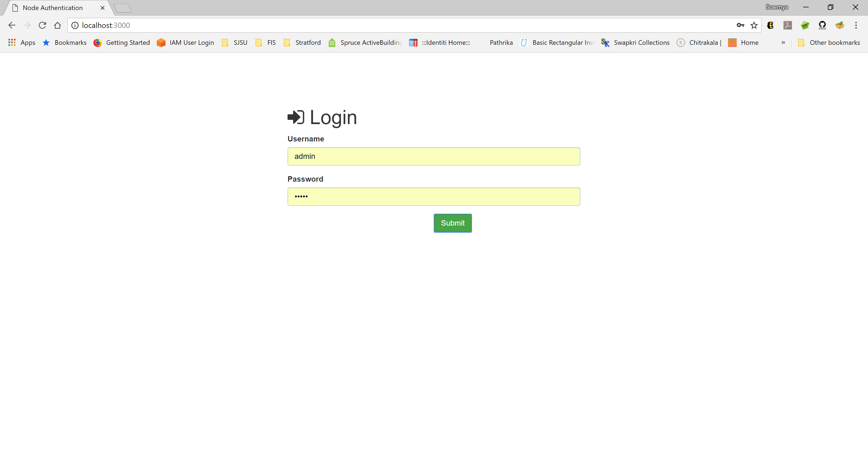
Task: Click the browser back arrow
Action: pyautogui.click(x=12, y=25)
